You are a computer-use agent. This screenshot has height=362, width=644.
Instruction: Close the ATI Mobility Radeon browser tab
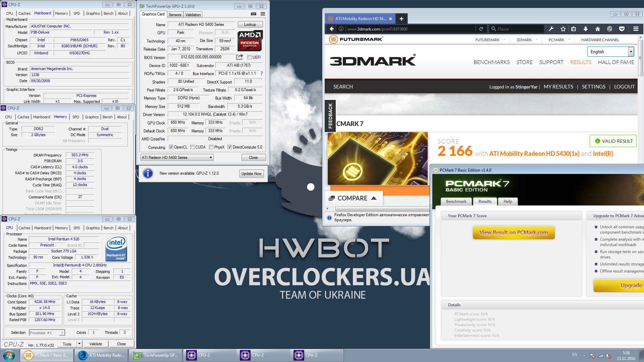tap(390, 19)
